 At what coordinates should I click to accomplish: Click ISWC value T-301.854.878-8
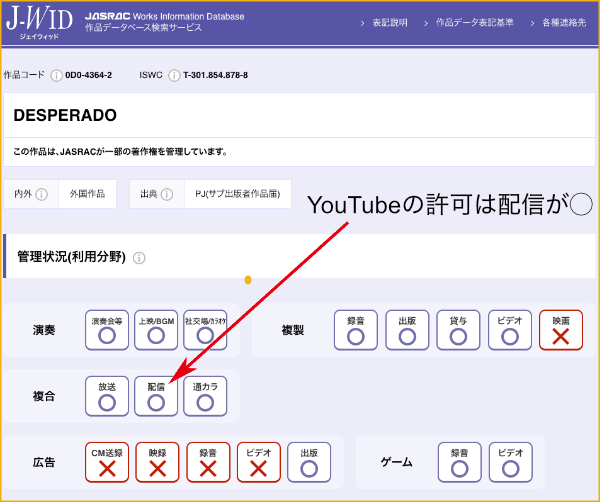(215, 75)
